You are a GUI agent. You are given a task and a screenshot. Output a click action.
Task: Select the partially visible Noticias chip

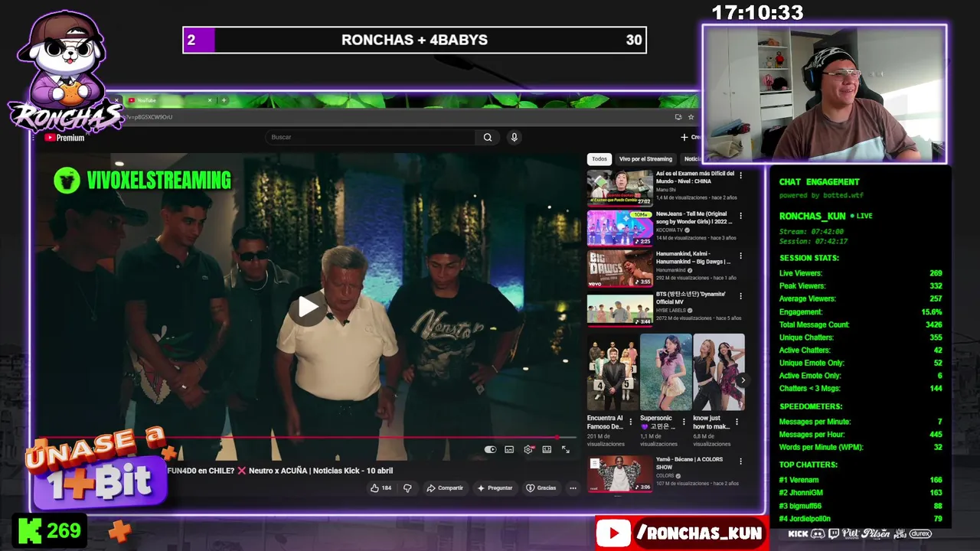click(x=691, y=159)
